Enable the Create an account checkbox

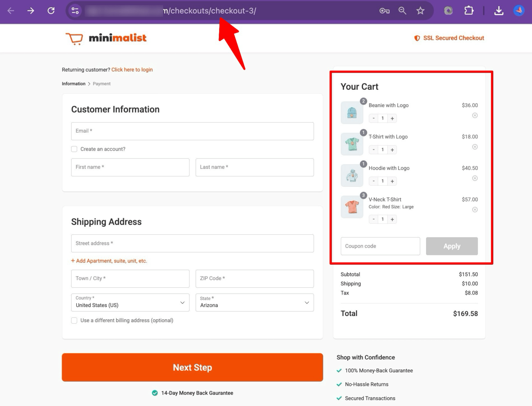(74, 149)
